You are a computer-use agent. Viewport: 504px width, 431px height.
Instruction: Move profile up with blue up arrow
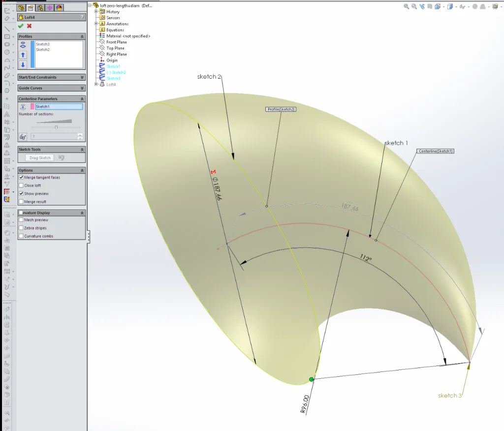tap(23, 55)
